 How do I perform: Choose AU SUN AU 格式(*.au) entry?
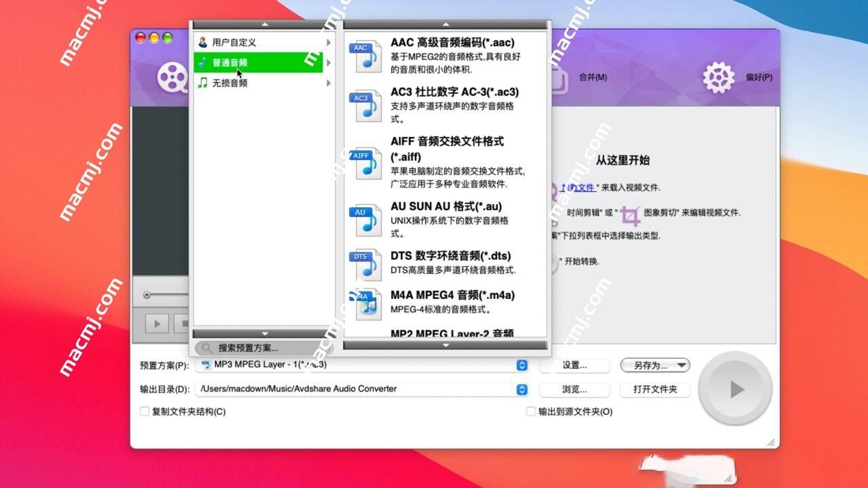446,220
